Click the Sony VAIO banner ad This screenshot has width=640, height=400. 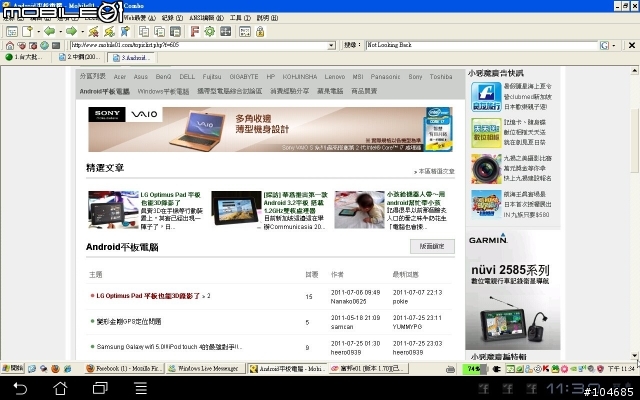270,129
